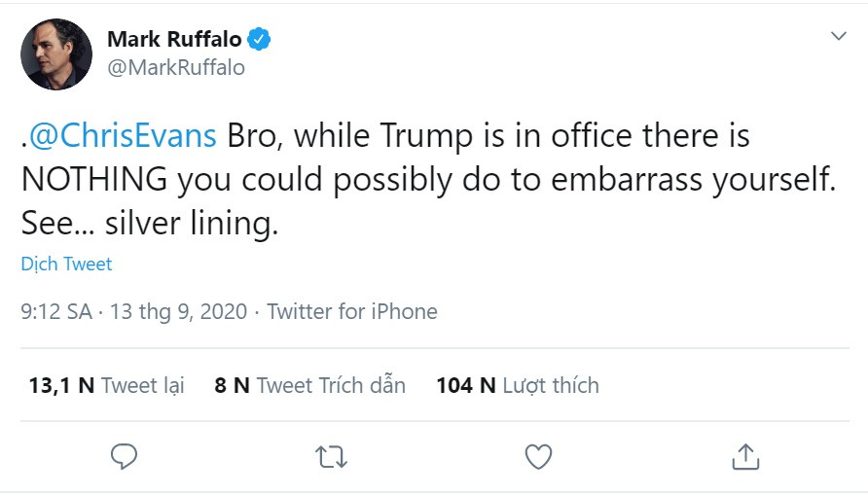This screenshot has width=868, height=495.
Task: Click Dịch Tweet to translate
Action: 66,264
